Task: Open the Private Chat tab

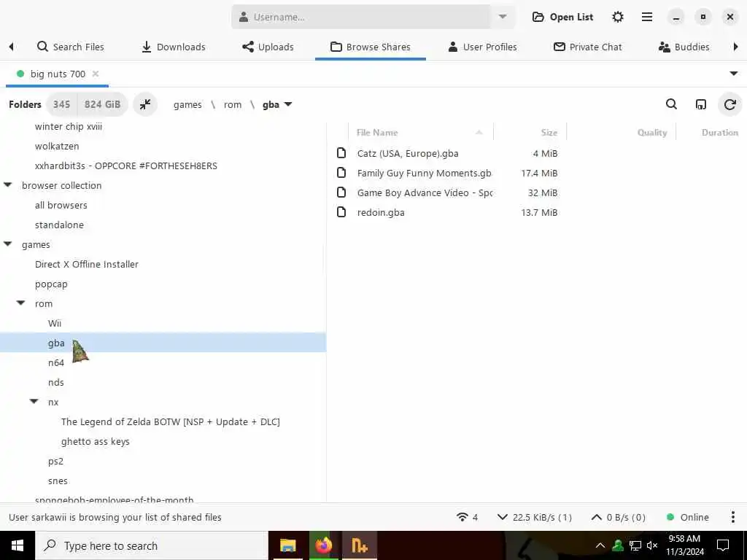Action: point(587,47)
